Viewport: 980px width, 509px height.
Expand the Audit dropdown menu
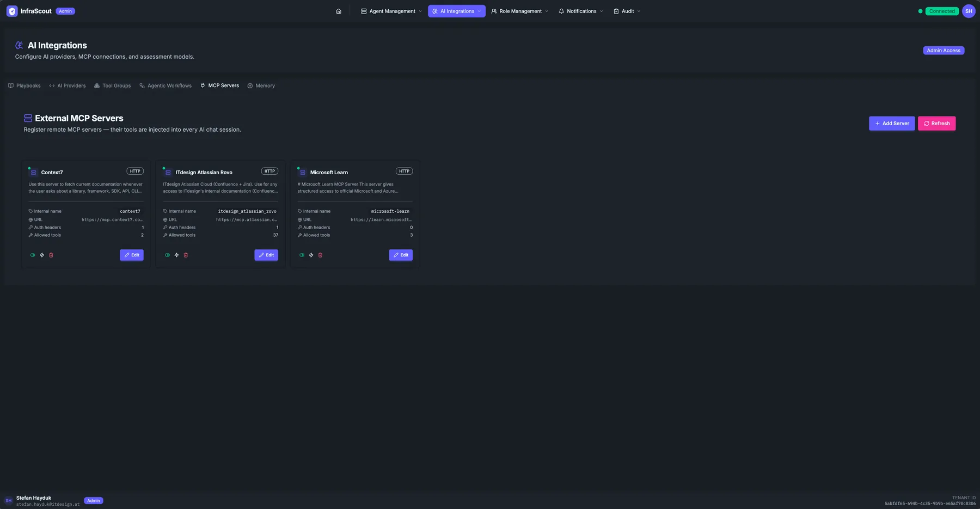[x=627, y=11]
